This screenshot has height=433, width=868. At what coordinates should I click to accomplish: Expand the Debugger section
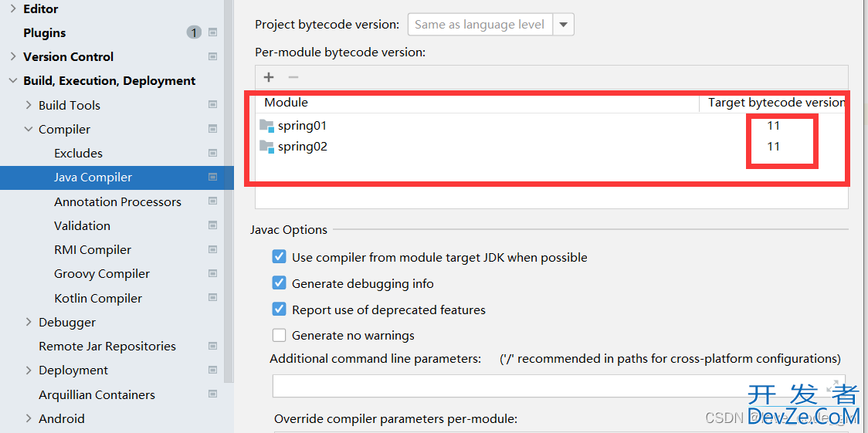[29, 322]
